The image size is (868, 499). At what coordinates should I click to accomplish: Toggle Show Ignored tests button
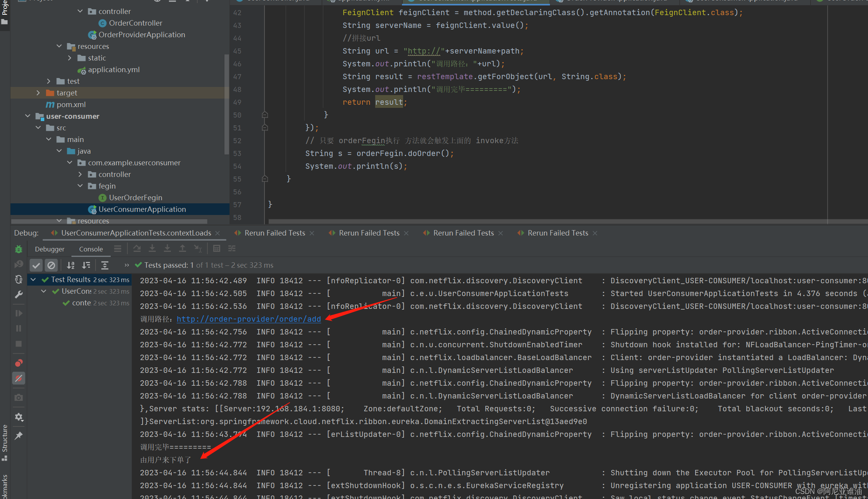pyautogui.click(x=51, y=265)
